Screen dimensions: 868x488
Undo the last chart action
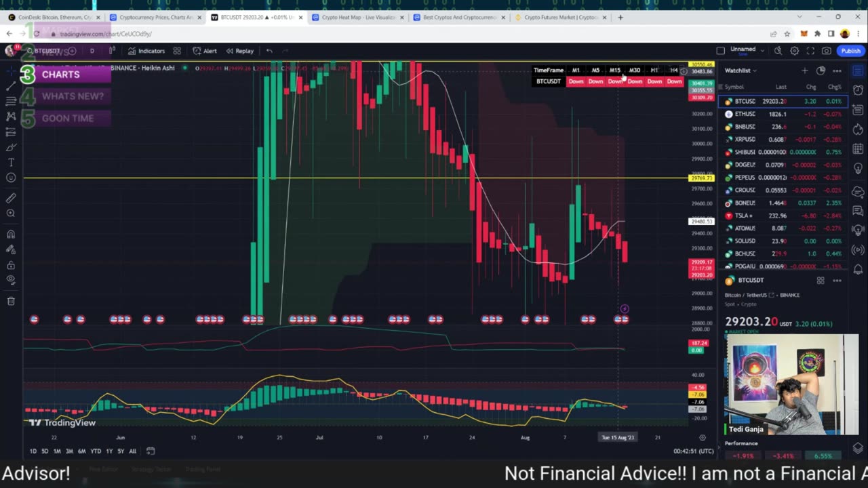(269, 51)
